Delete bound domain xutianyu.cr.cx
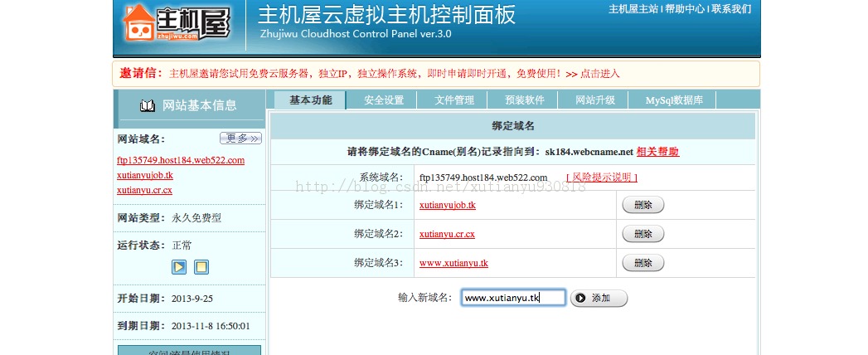 (643, 234)
